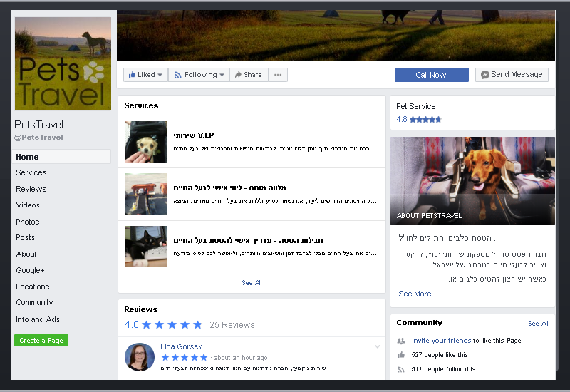Switch to the Photos sidebar tab

28,222
